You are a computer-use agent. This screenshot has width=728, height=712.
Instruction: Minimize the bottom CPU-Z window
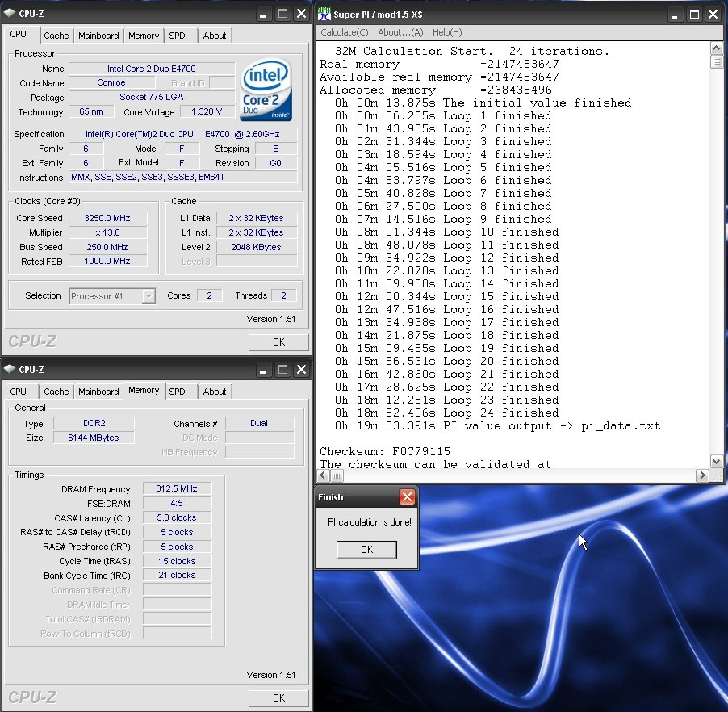263,370
